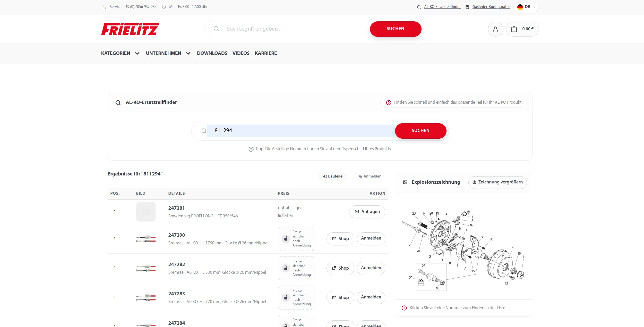Click the description Bowdenzug PROFI LONG LIFE 350/546
Image resolution: width=644 pixels, height=327 pixels.
[203, 216]
